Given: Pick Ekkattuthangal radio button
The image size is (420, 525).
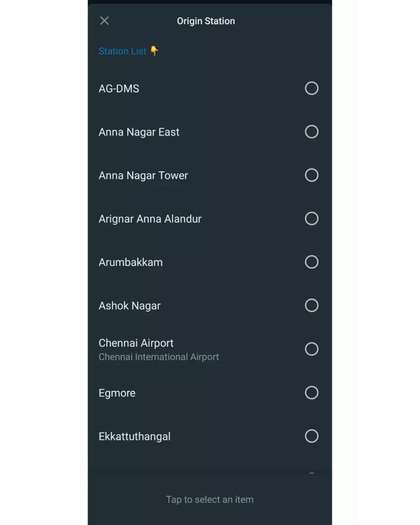Looking at the screenshot, I should [311, 436].
